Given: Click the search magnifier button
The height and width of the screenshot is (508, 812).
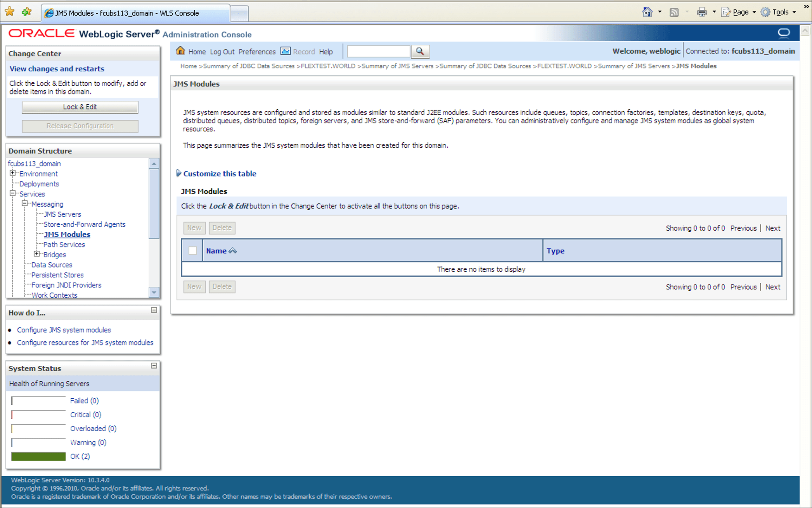Looking at the screenshot, I should (420, 51).
